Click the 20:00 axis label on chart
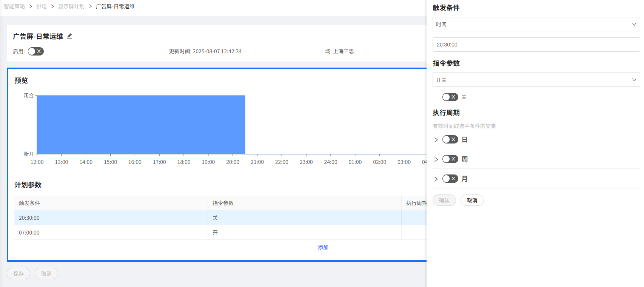 [233, 162]
